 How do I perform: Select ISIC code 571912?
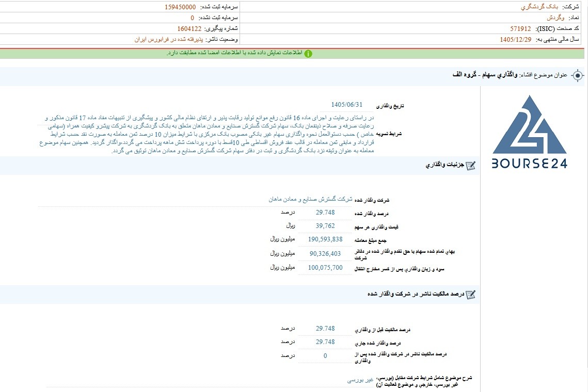[x=520, y=28]
